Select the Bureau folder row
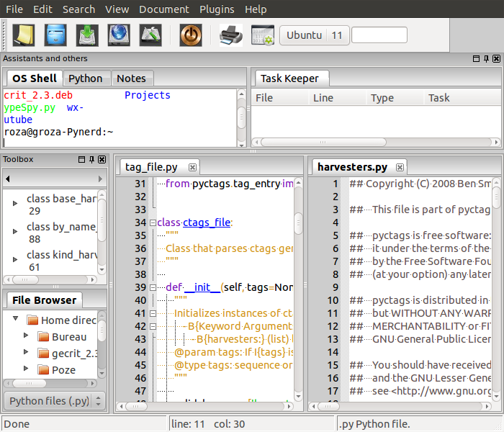The width and height of the screenshot is (504, 432). pyautogui.click(x=62, y=337)
